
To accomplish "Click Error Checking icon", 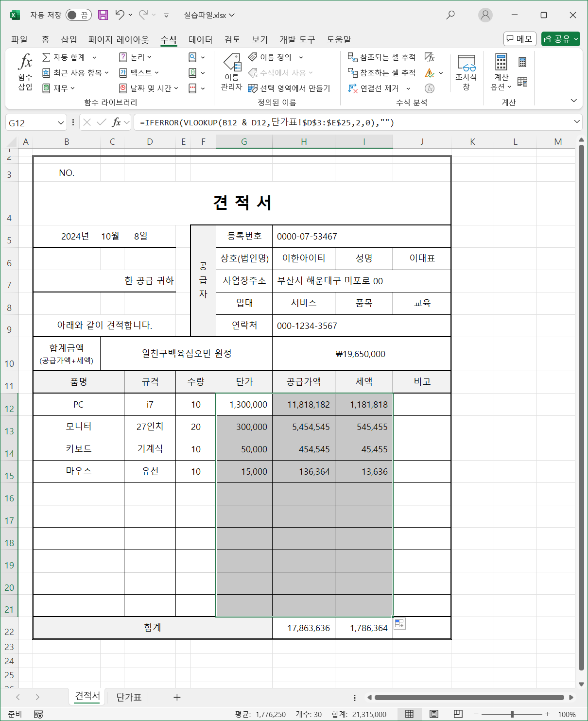I will [x=430, y=73].
